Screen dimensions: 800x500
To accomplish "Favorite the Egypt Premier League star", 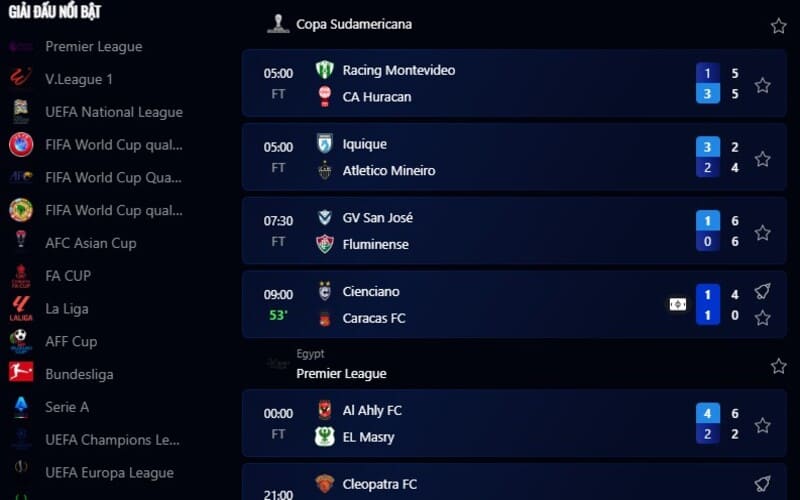I will click(x=778, y=366).
